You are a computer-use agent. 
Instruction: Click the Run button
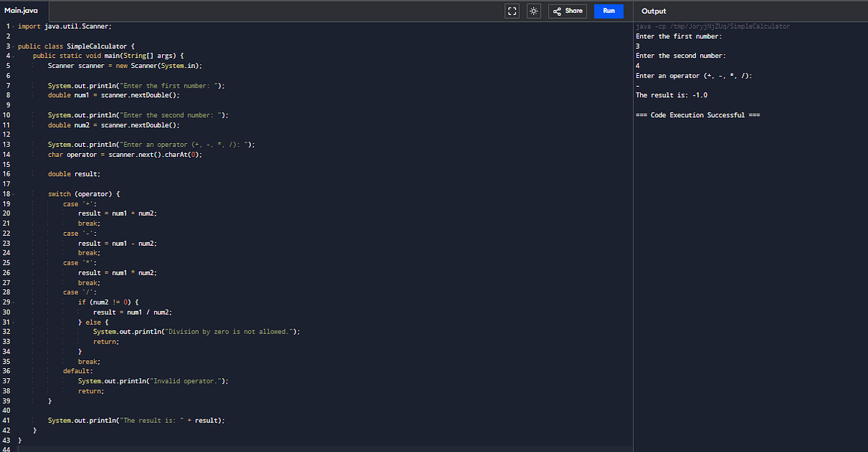pyautogui.click(x=607, y=11)
